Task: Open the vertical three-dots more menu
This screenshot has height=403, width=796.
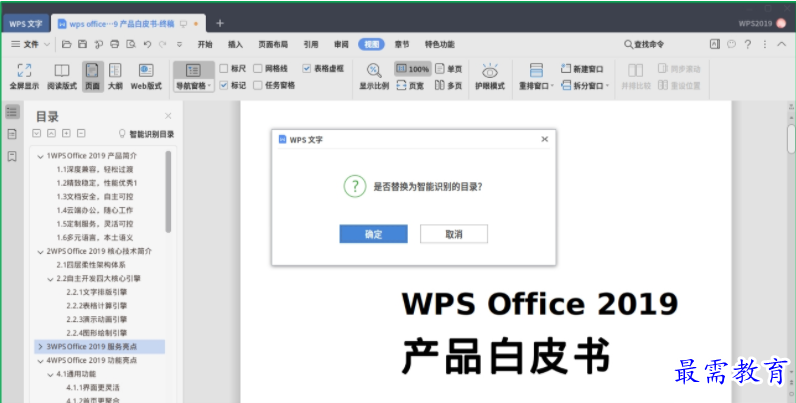Action: click(x=765, y=44)
